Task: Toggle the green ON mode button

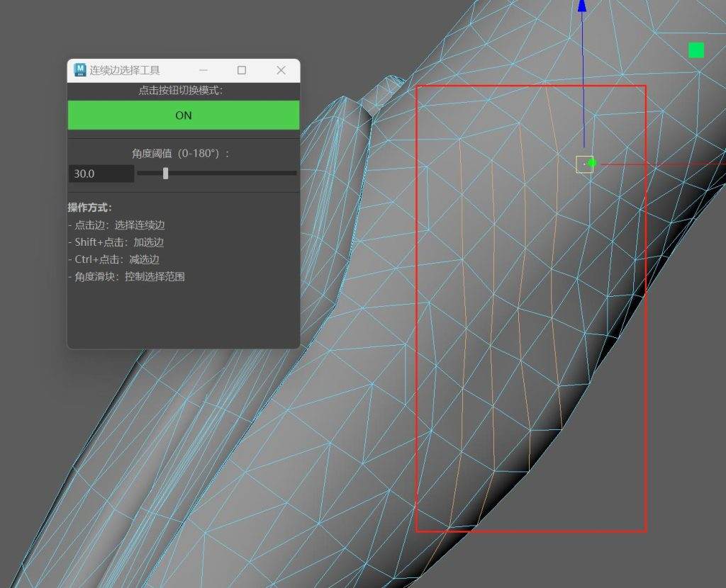Action: [x=184, y=115]
